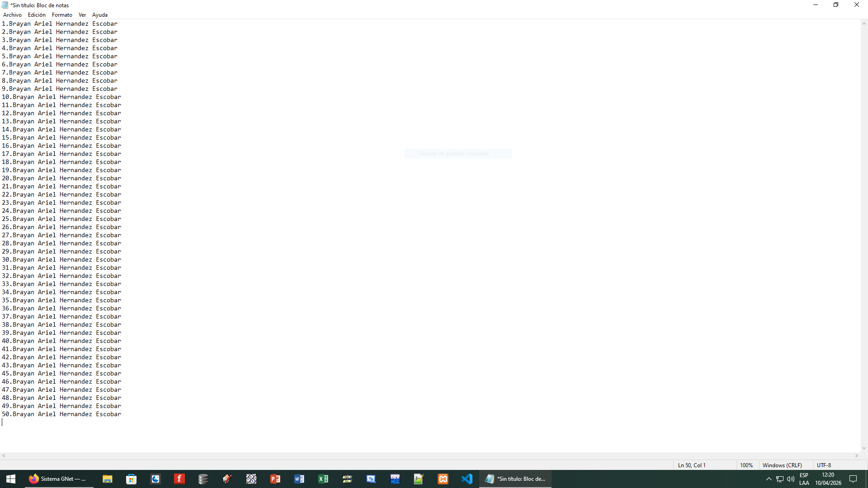Click the vertical scrollbar down arrow
The image size is (868, 488).
click(x=864, y=448)
